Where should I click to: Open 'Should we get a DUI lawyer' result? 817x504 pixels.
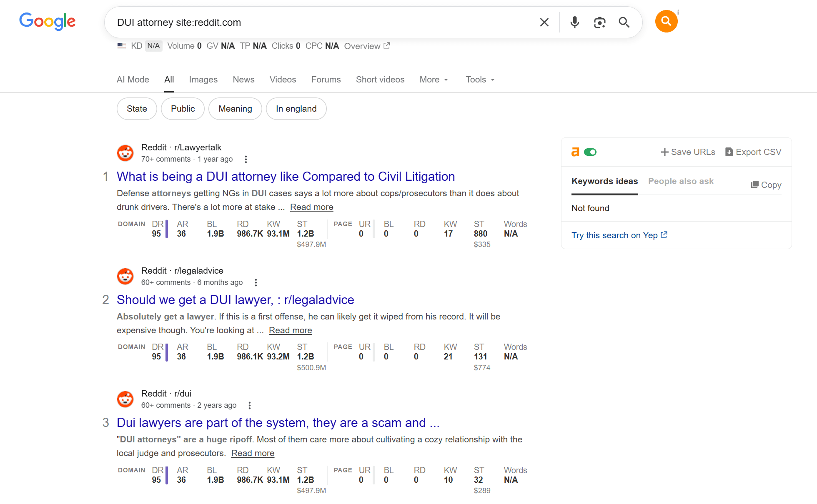coord(236,300)
